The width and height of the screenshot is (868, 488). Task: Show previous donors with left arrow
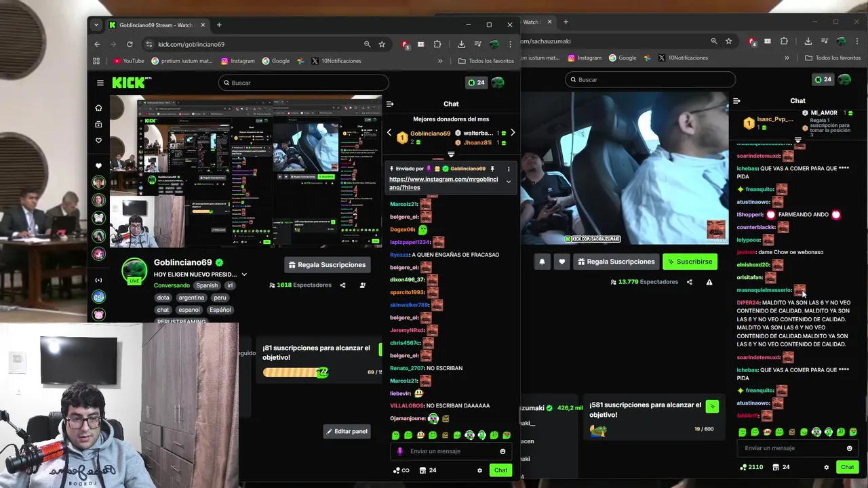tap(389, 133)
